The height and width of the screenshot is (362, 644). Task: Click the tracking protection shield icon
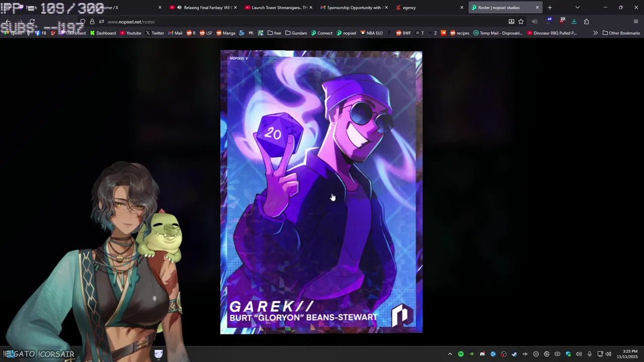(83, 22)
